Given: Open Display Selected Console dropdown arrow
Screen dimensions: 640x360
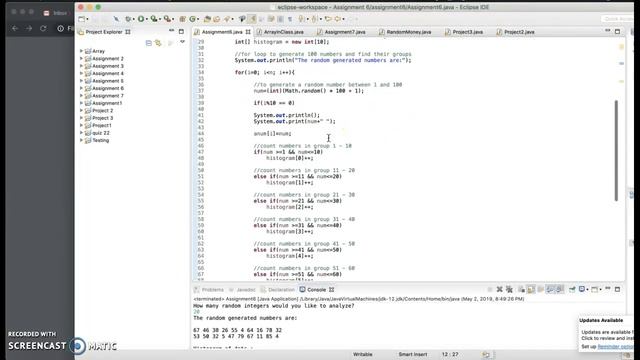Looking at the screenshot, I should 587,289.
